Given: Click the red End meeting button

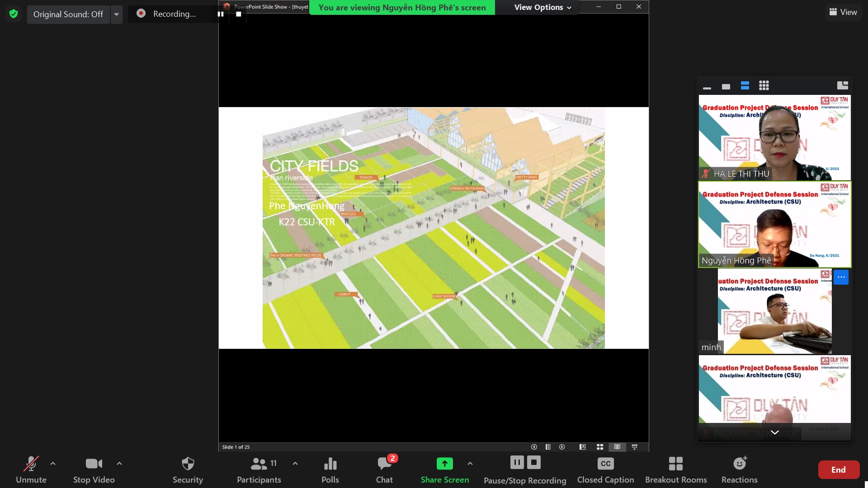Looking at the screenshot, I should [839, 469].
